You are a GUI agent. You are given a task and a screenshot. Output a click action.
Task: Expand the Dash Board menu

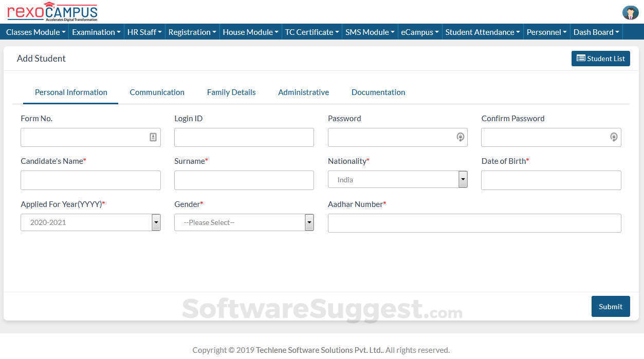click(596, 32)
